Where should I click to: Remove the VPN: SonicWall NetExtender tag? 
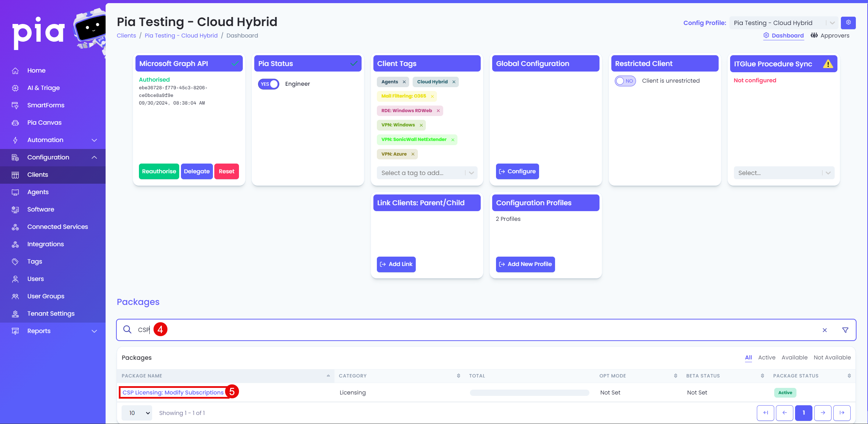click(453, 140)
